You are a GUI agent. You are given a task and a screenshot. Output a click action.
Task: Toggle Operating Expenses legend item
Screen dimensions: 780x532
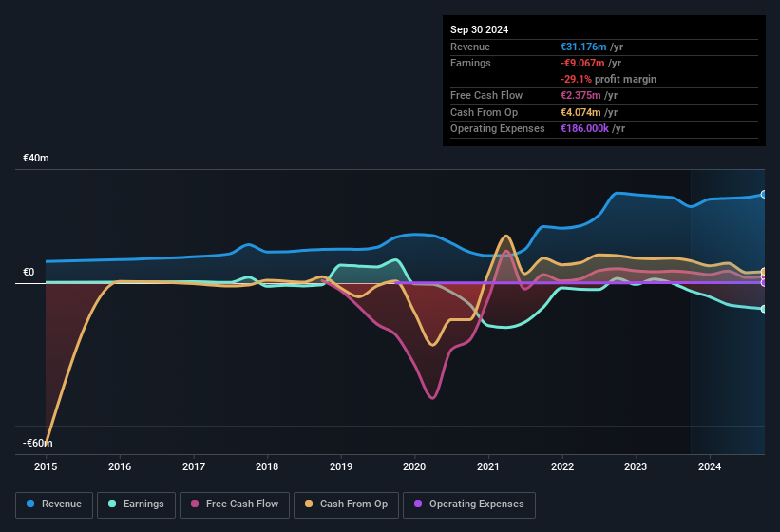[469, 504]
